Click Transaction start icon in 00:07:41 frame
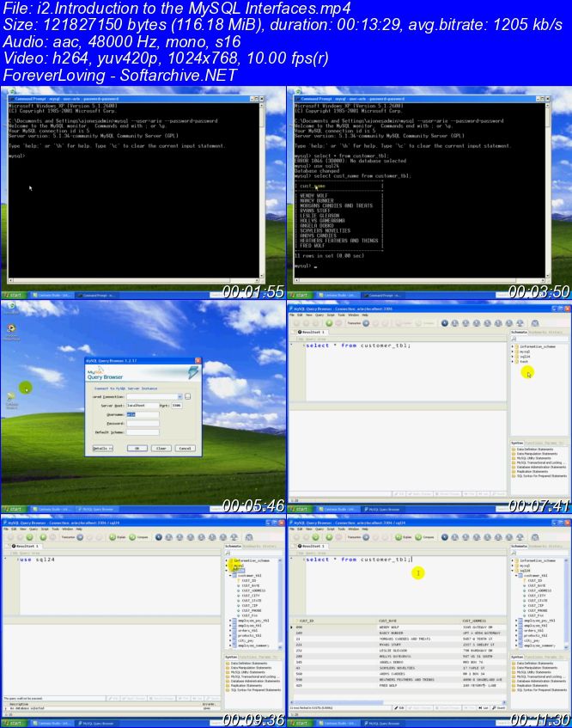572x728 pixels. 366,323
